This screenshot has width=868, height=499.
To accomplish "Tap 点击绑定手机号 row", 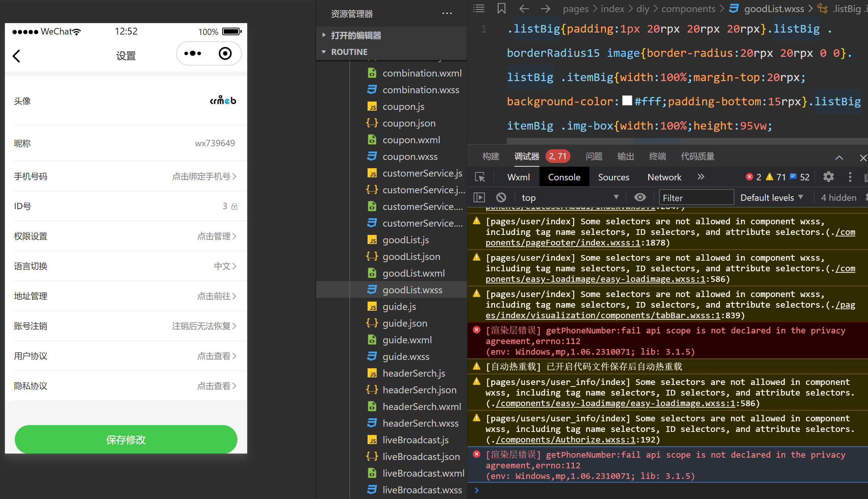I will tap(126, 176).
